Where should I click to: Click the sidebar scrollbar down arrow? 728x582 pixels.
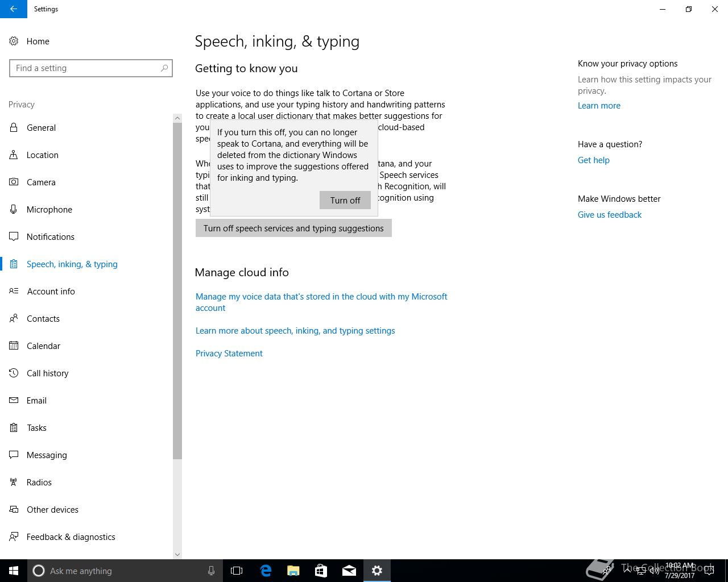(x=177, y=554)
